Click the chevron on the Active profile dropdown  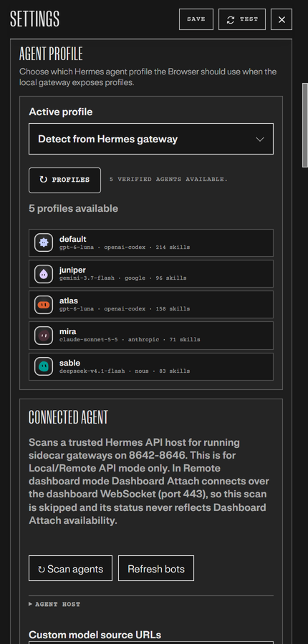260,140
